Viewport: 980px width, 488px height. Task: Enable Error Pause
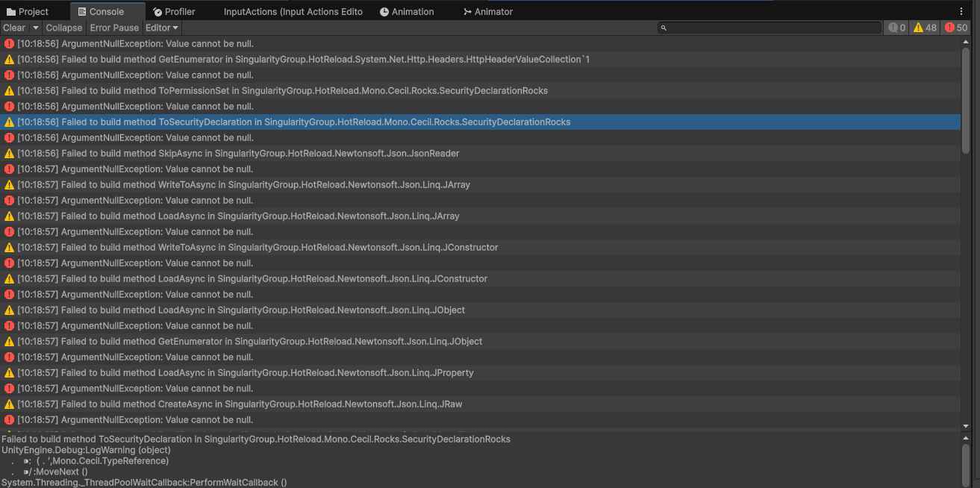pyautogui.click(x=113, y=27)
